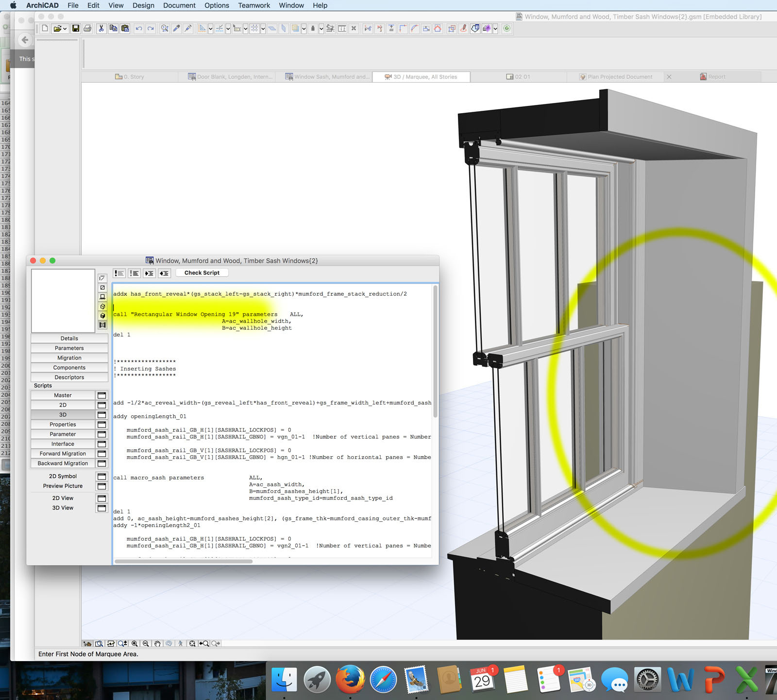Click the Comment selected lines icon

coord(119,273)
